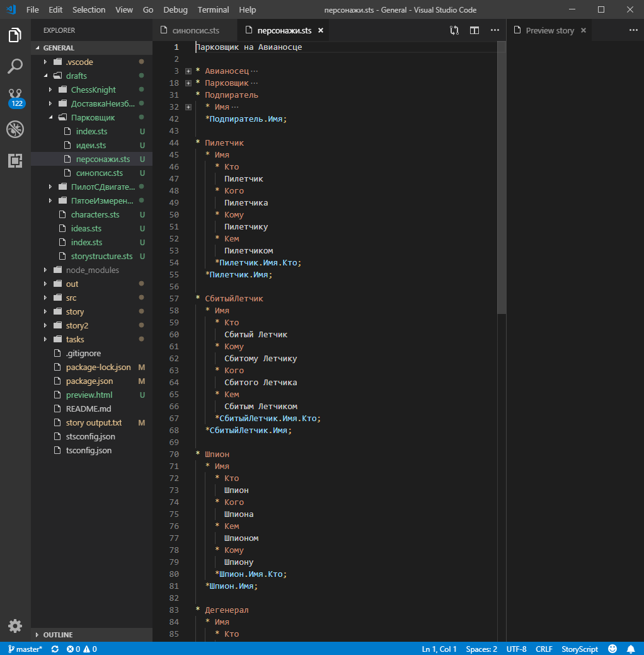The image size is (644, 655).
Task: Click the master branch indicator
Action: pyautogui.click(x=25, y=649)
